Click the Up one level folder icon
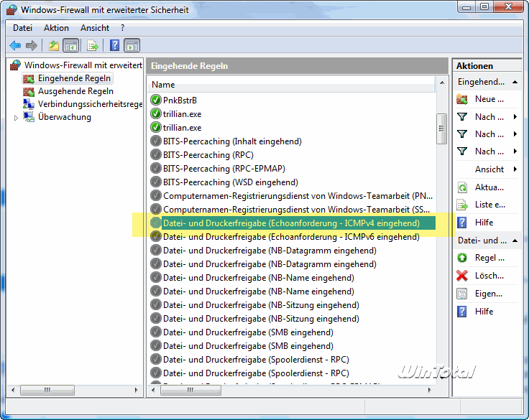The height and width of the screenshot is (420, 529). pos(54,45)
